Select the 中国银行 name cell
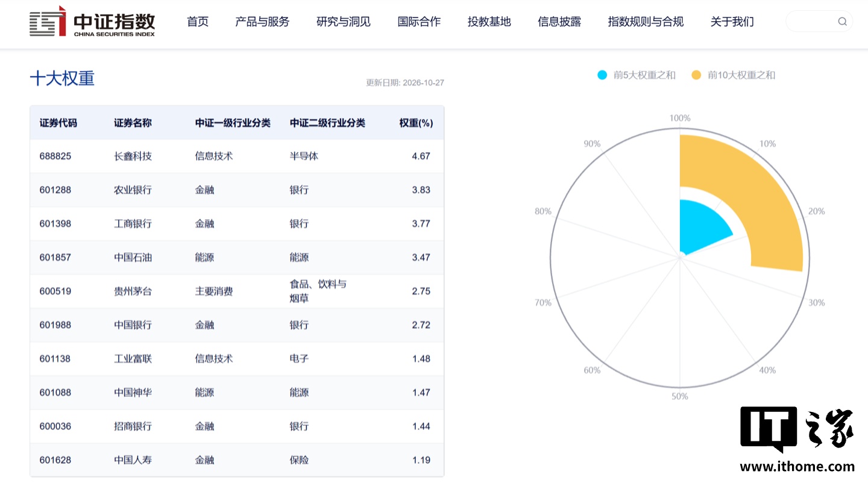The width and height of the screenshot is (868, 483). [133, 325]
